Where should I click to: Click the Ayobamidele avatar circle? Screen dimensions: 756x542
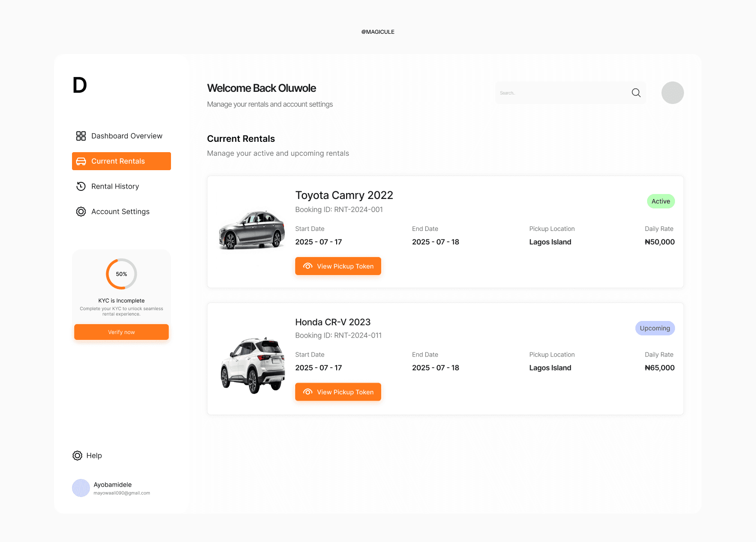pyautogui.click(x=81, y=488)
